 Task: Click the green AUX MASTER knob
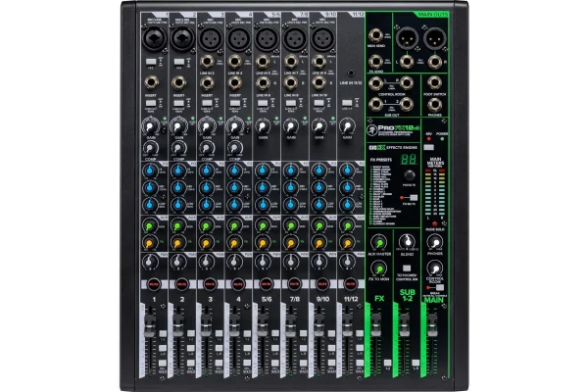pos(379,242)
